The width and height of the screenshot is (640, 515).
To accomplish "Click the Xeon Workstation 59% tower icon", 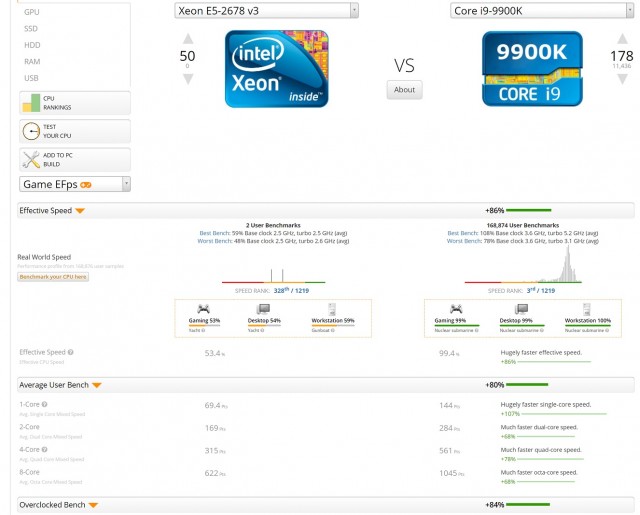I will coord(332,309).
